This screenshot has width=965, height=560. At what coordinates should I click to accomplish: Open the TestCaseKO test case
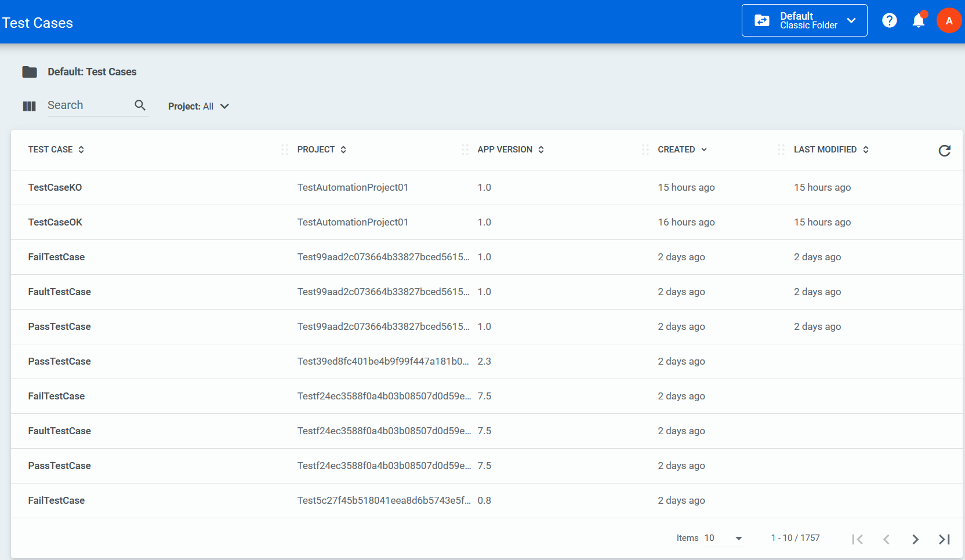pyautogui.click(x=55, y=187)
